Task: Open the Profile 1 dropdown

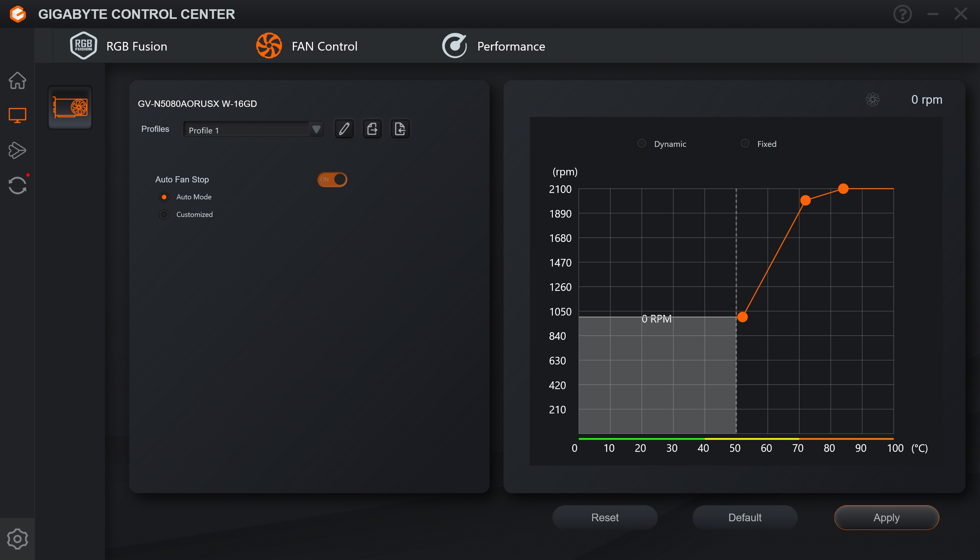Action: 253,129
